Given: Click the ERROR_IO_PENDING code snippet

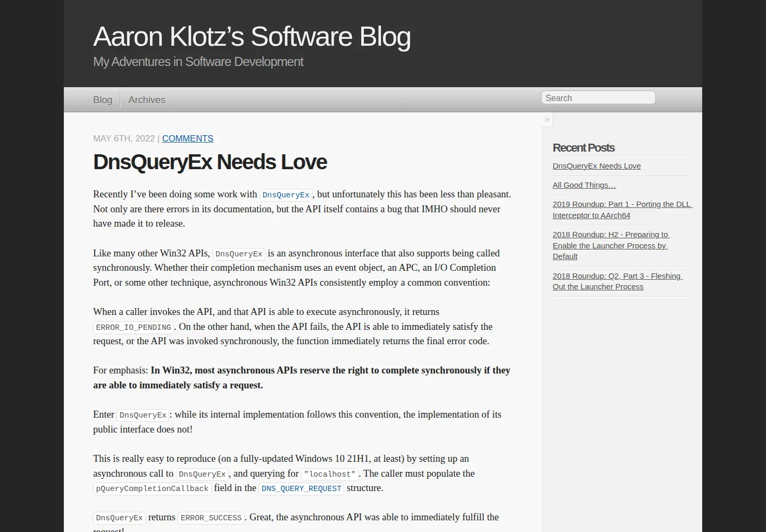Looking at the screenshot, I should [134, 327].
